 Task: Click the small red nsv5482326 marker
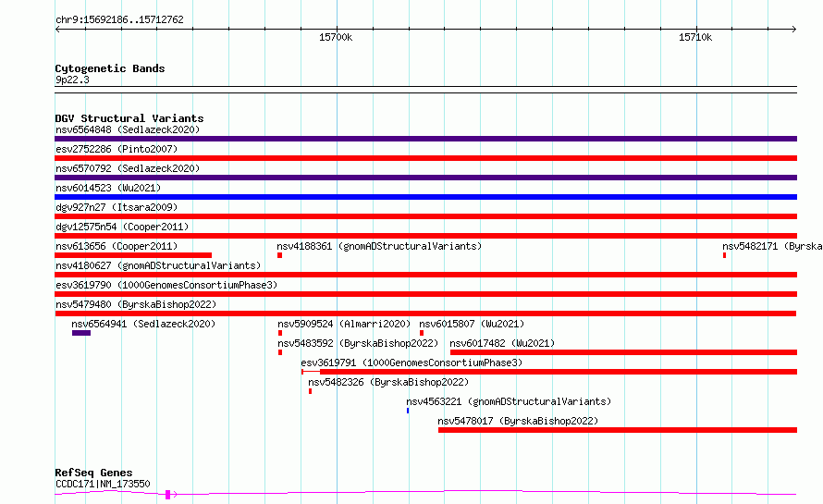click(310, 391)
